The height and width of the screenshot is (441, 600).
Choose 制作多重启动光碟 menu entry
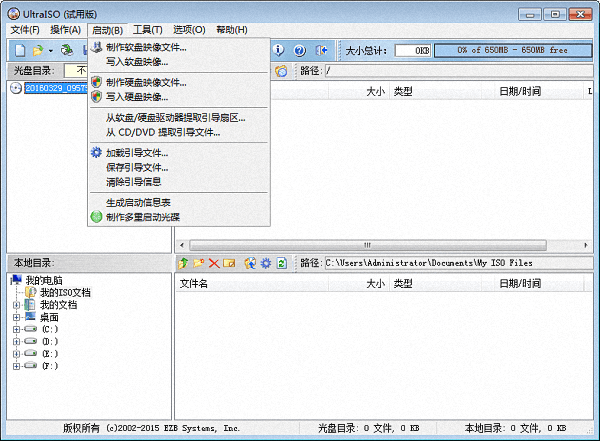pyautogui.click(x=179, y=217)
